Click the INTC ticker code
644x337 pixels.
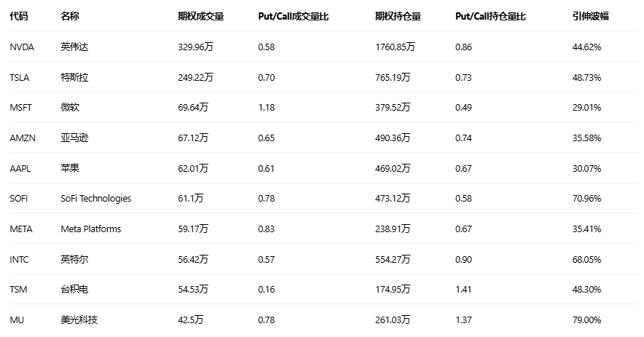[20, 259]
